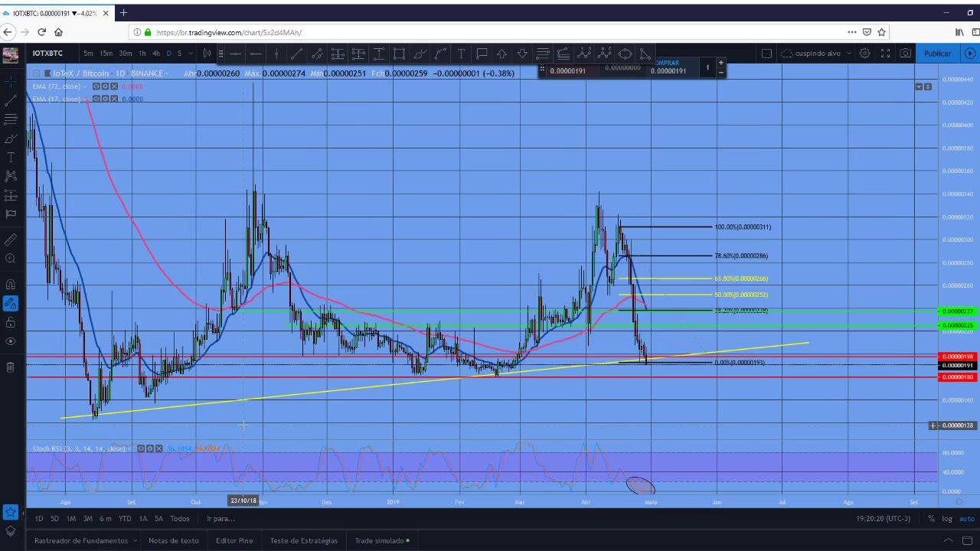Pick horizontal line from floating drawing toolbar
Image resolution: width=980 pixels, height=551 pixels.
[235, 54]
